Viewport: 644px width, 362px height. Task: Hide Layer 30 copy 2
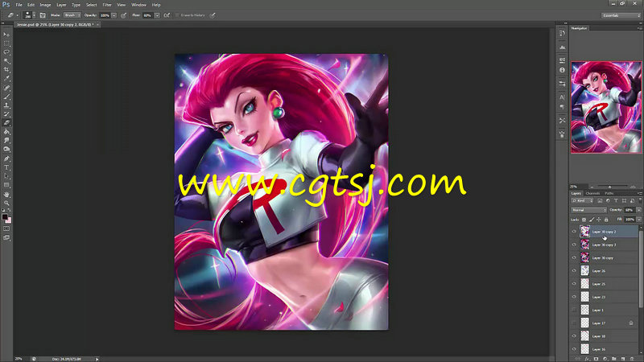[574, 232]
